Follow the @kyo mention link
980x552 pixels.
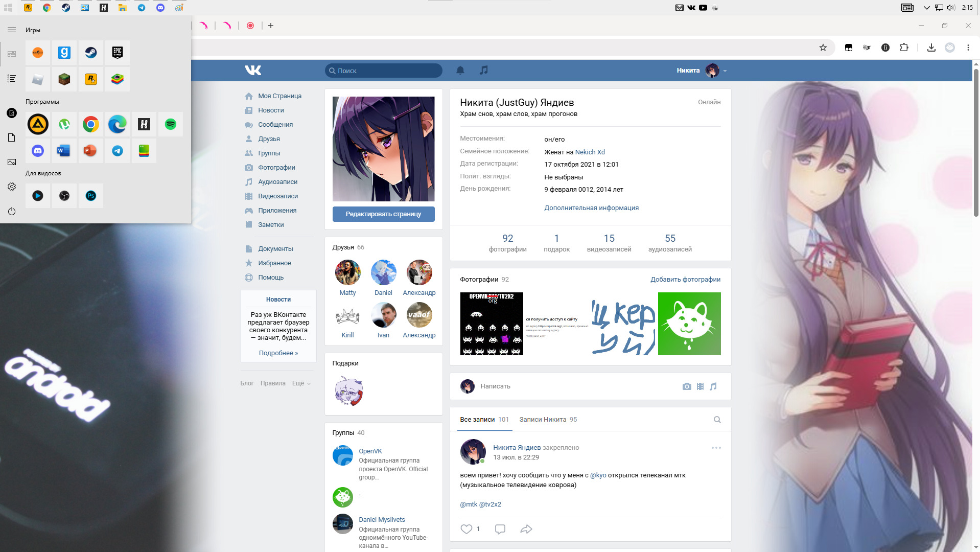click(598, 475)
